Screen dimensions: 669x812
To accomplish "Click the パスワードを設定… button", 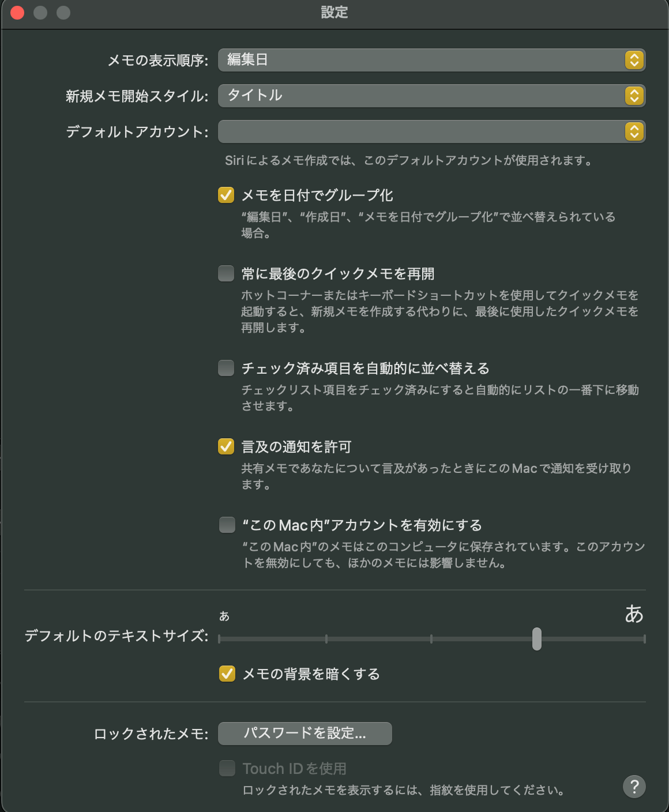I will 305,734.
